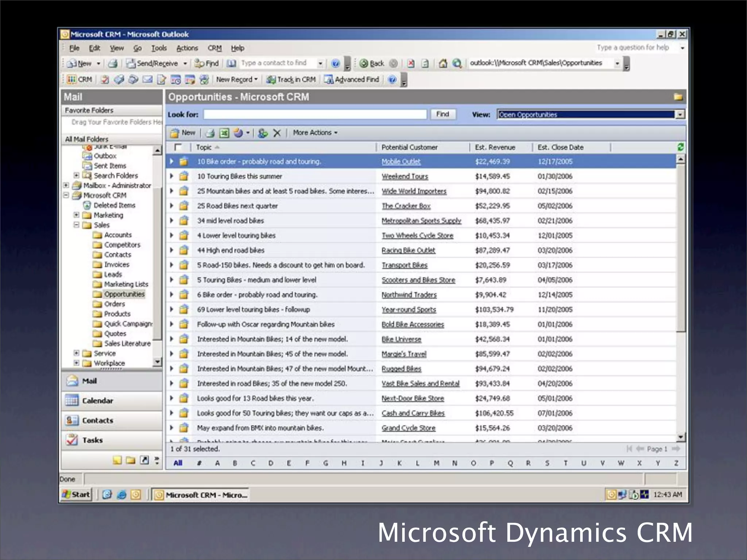Select the Accounts folder

pos(118,235)
